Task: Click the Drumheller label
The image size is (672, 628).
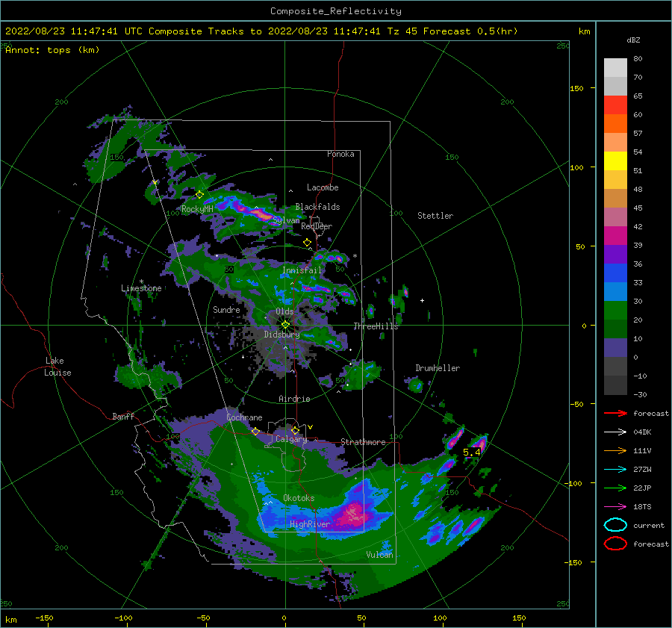Action: (438, 368)
